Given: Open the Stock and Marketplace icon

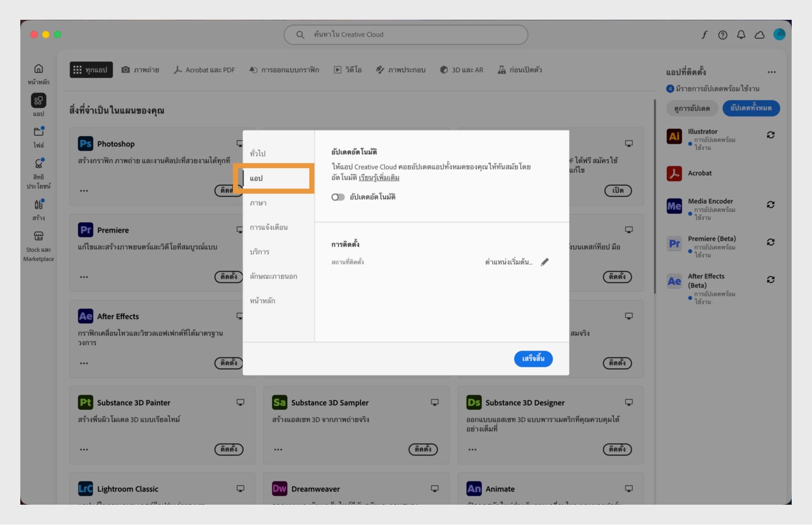Looking at the screenshot, I should point(39,236).
